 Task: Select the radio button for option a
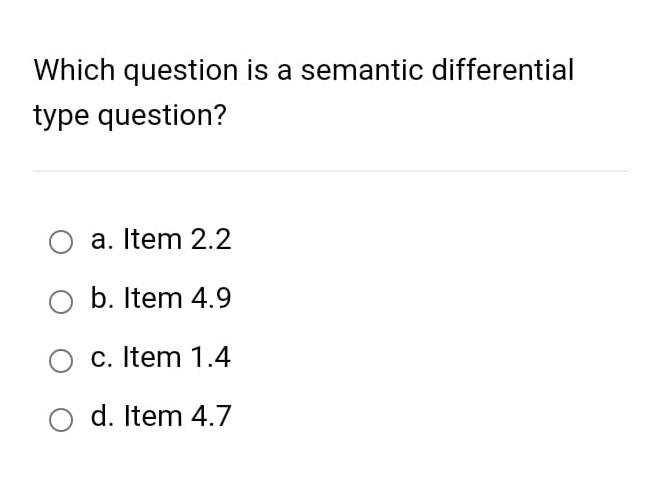tap(61, 242)
